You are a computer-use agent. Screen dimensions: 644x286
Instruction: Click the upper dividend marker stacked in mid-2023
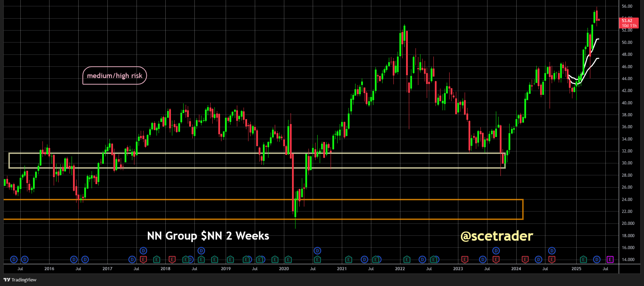[x=496, y=251]
